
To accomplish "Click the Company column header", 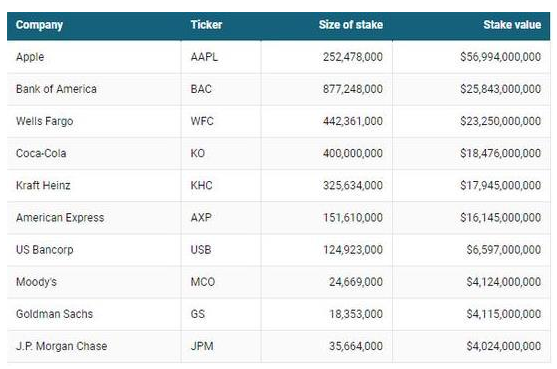I will [39, 25].
